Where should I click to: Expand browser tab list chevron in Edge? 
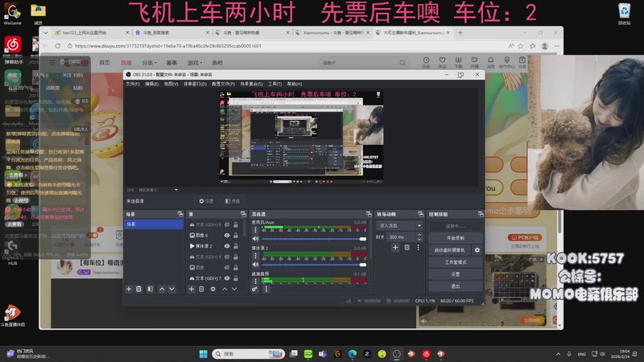click(x=46, y=32)
